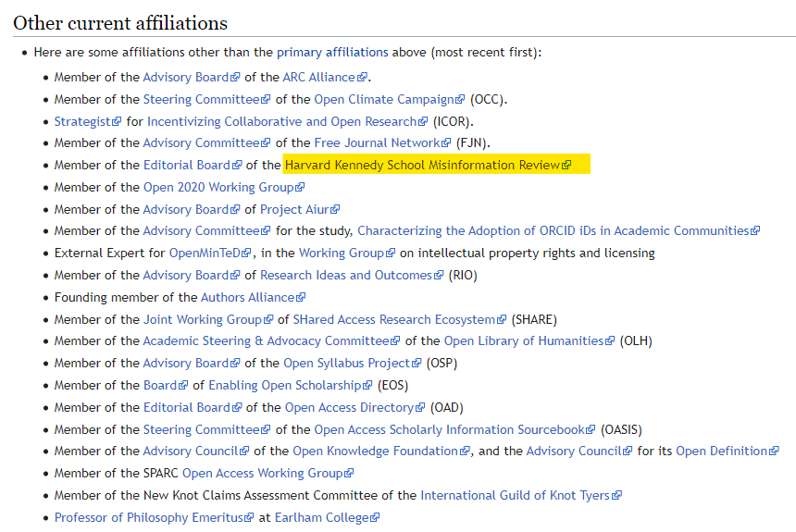
Task: Open Earlham College link
Action: point(327,518)
